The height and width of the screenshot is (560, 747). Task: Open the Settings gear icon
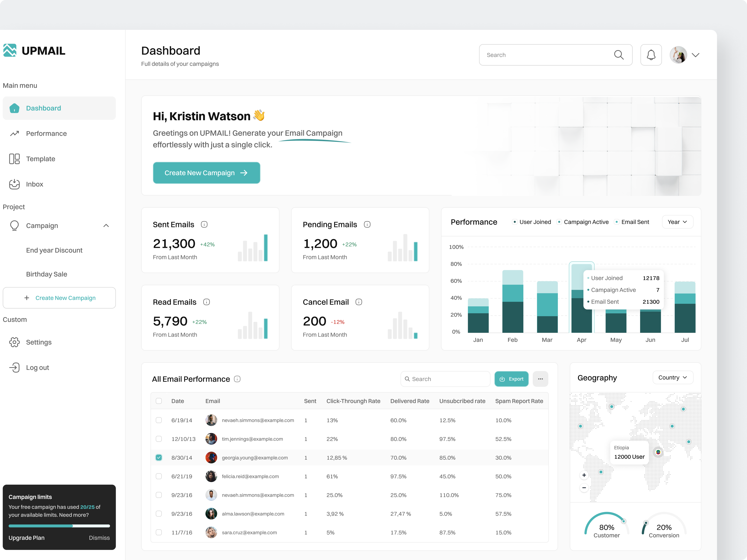point(14,342)
